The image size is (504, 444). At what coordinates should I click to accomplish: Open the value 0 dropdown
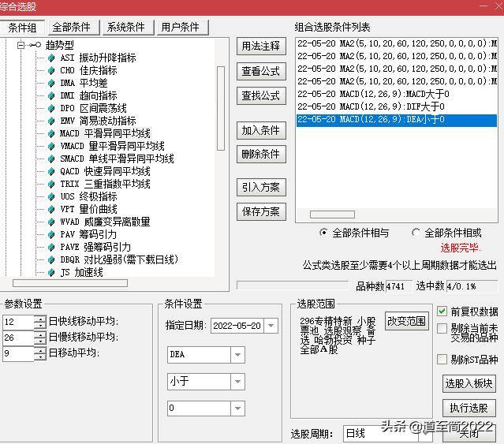point(237,408)
